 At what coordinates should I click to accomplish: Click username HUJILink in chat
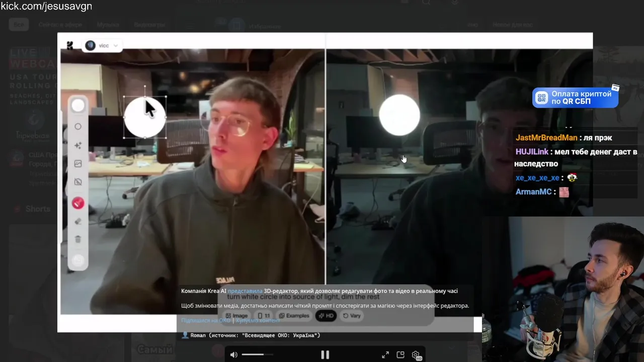click(532, 152)
